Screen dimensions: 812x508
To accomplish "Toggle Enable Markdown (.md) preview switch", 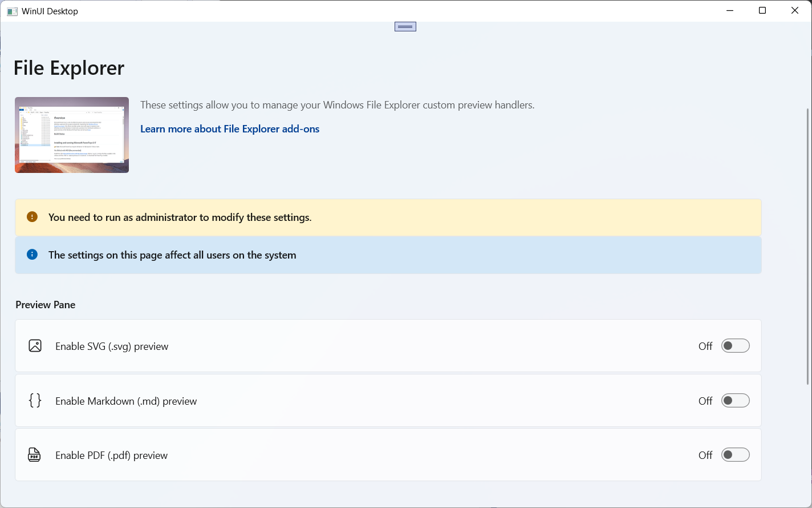I will [736, 401].
